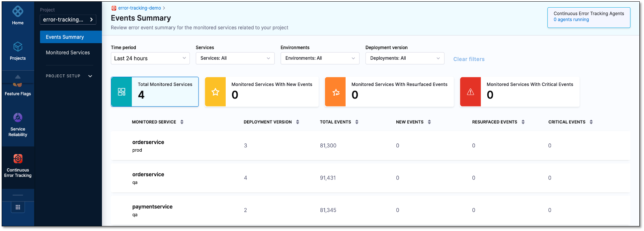Click the 0 agents running link
Viewport: 644px width, 231px height.
pyautogui.click(x=571, y=20)
